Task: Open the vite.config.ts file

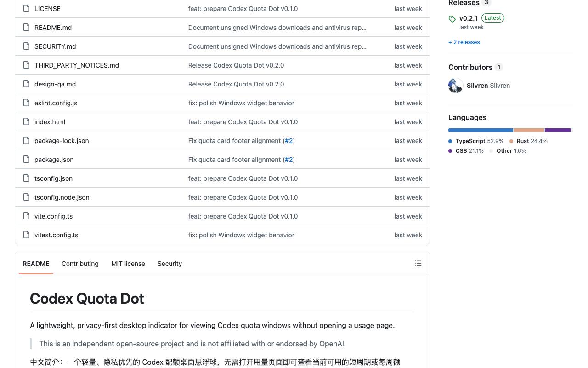Action: click(53, 216)
